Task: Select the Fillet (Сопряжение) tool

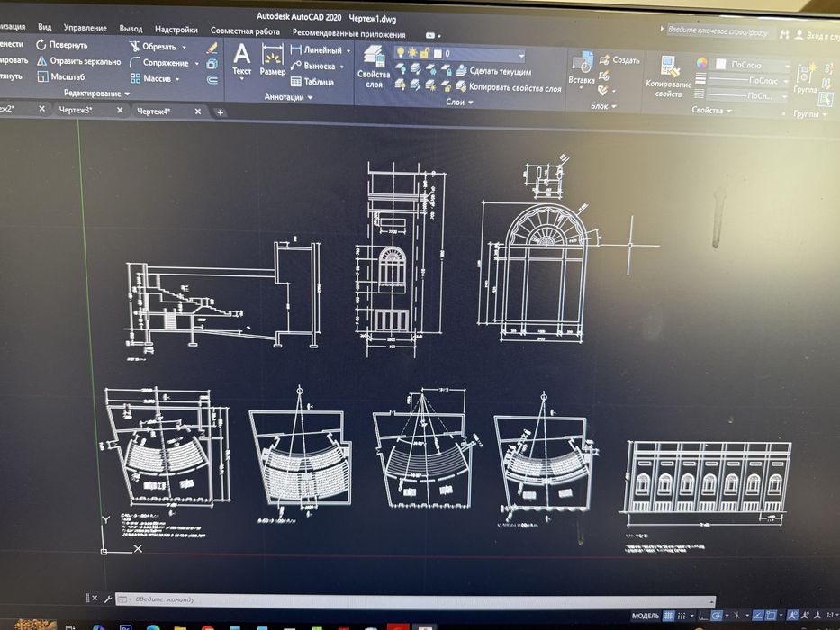Action: point(159,63)
